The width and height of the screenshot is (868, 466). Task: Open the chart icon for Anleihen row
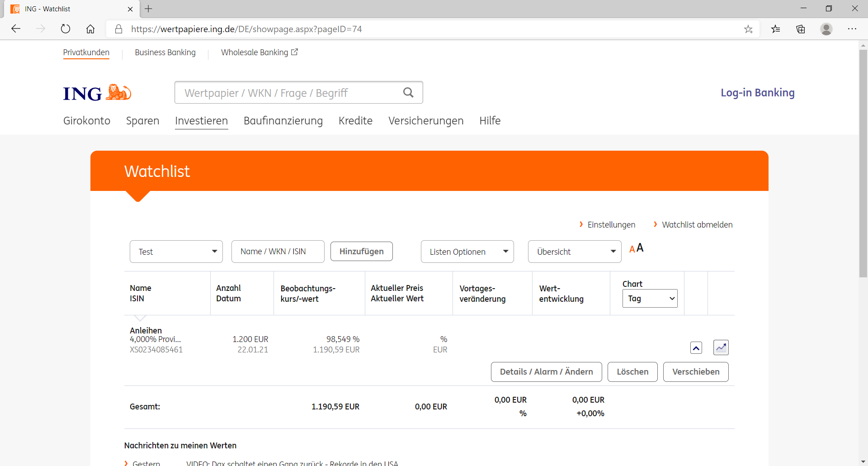(721, 347)
